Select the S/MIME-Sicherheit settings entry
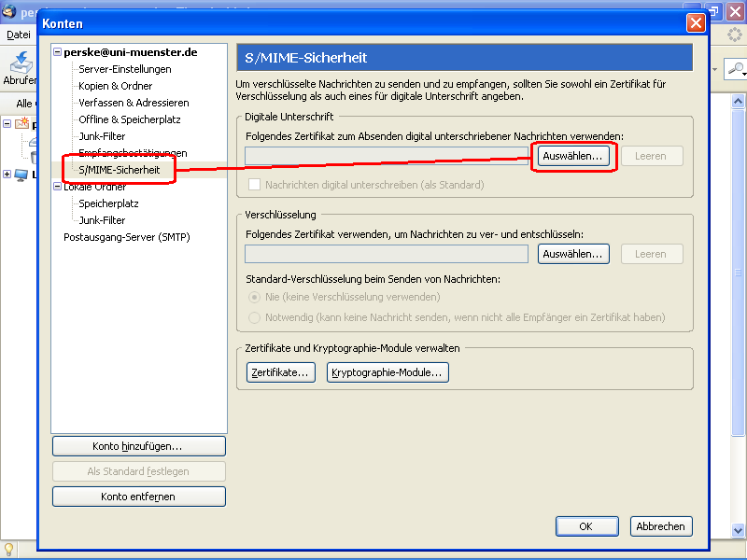This screenshot has width=747, height=560. tap(119, 170)
